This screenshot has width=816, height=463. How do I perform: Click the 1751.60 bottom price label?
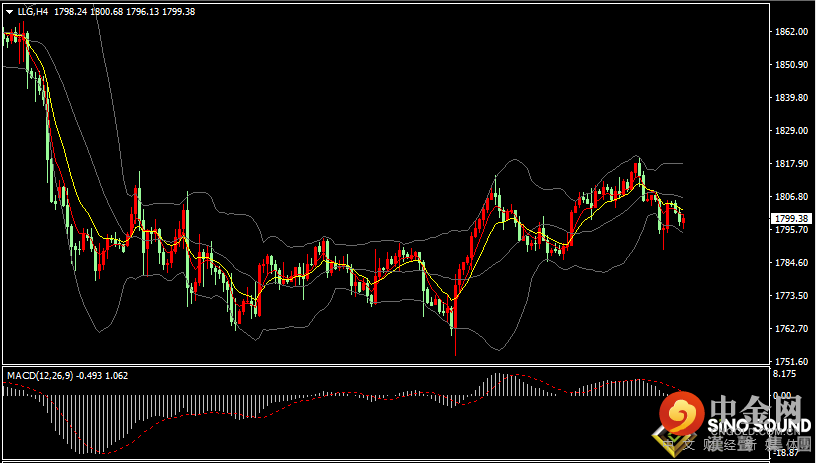[x=792, y=362]
